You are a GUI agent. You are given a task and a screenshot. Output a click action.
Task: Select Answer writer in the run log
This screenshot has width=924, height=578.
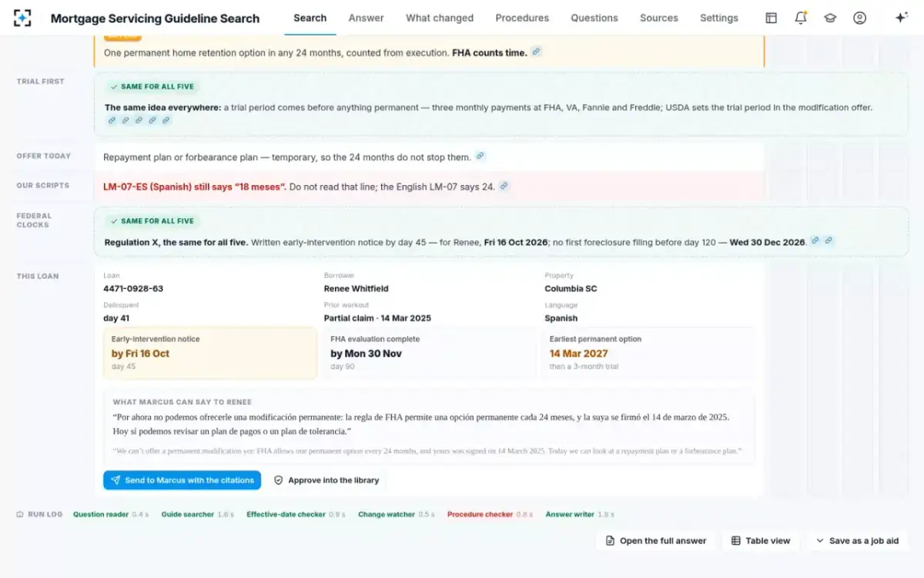[x=570, y=514]
